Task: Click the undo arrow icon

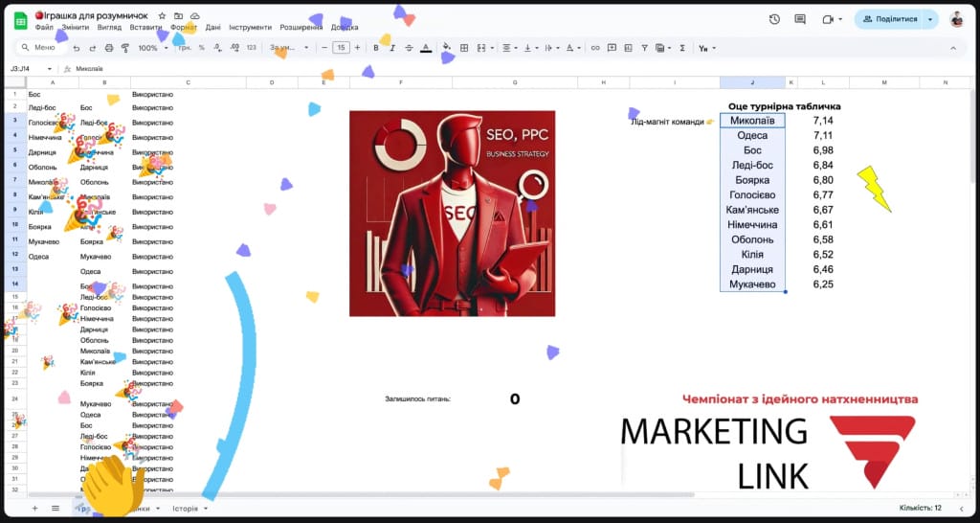Action: 76,48
